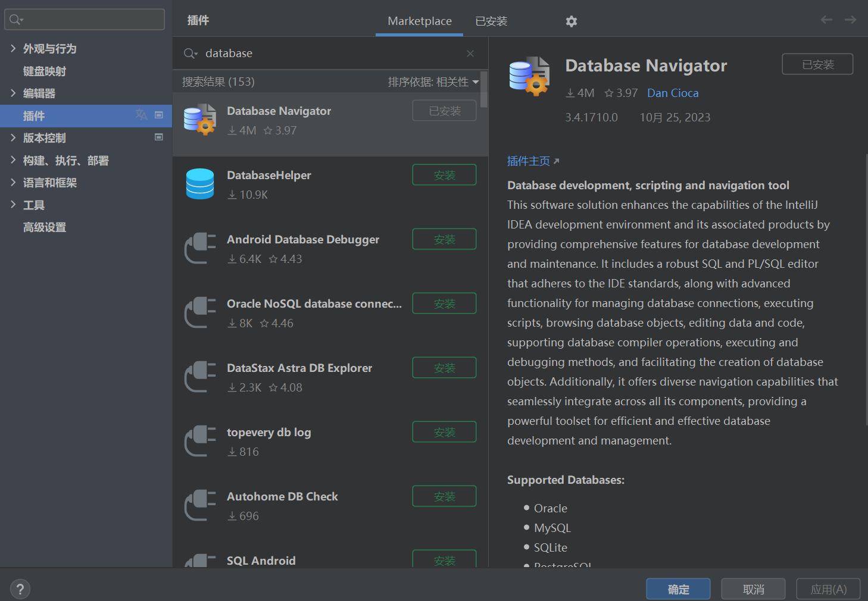Click the project-level icon on 版本控制 row

(x=159, y=137)
